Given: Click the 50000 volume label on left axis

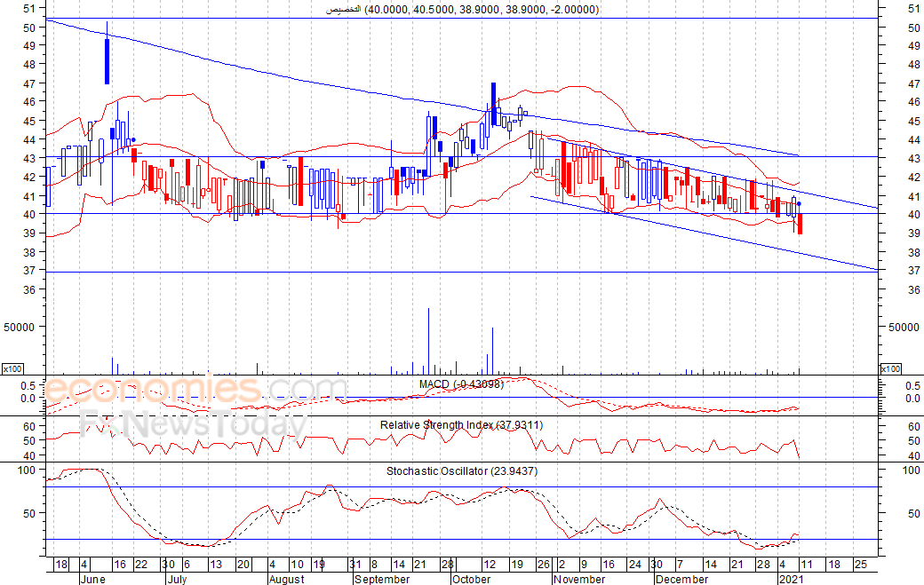Looking at the screenshot, I should (20, 328).
